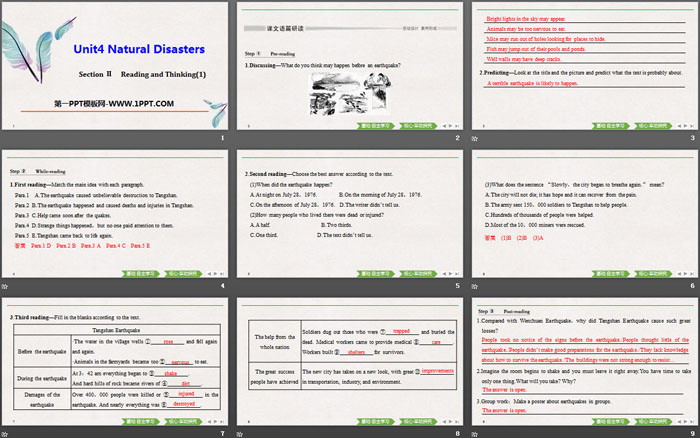Select the Predicting slide thumbnail

(x=584, y=66)
